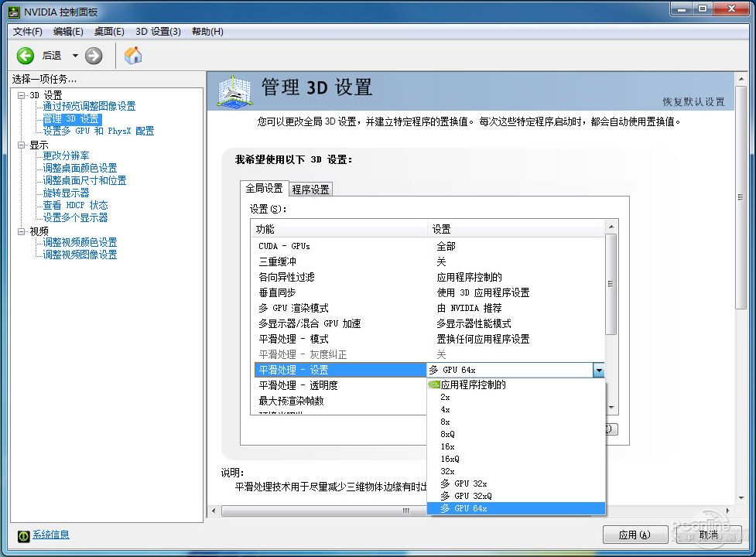
Task: Open 旋转显示器 task
Action: [66, 193]
